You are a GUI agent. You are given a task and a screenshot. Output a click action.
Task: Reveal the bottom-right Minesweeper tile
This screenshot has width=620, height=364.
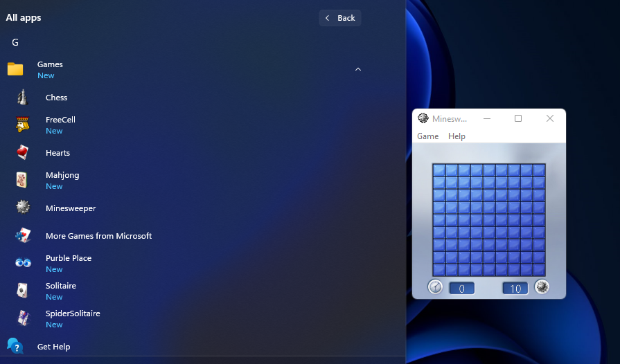pos(539,270)
